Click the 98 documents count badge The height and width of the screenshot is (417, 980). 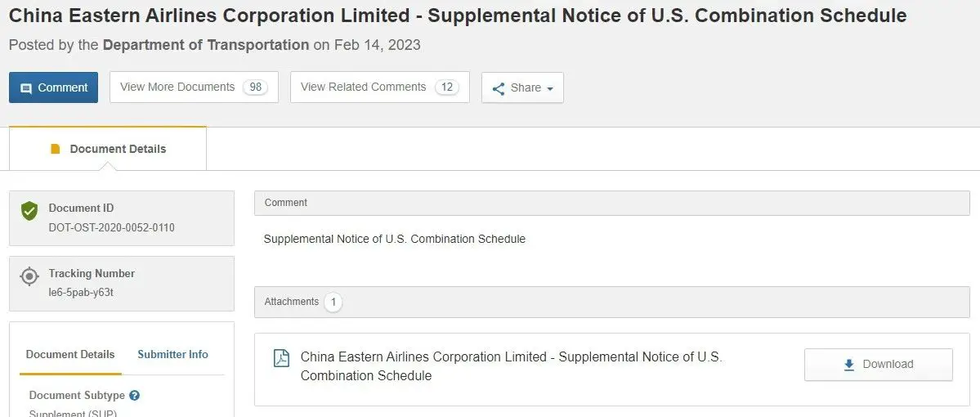(255, 87)
